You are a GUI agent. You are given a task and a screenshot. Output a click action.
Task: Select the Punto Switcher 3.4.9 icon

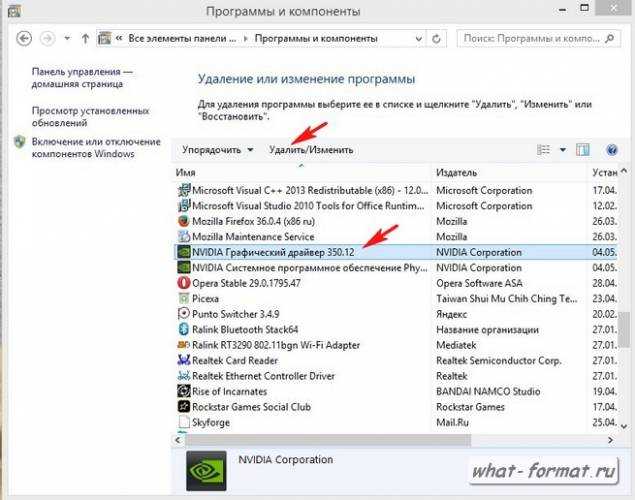click(184, 314)
